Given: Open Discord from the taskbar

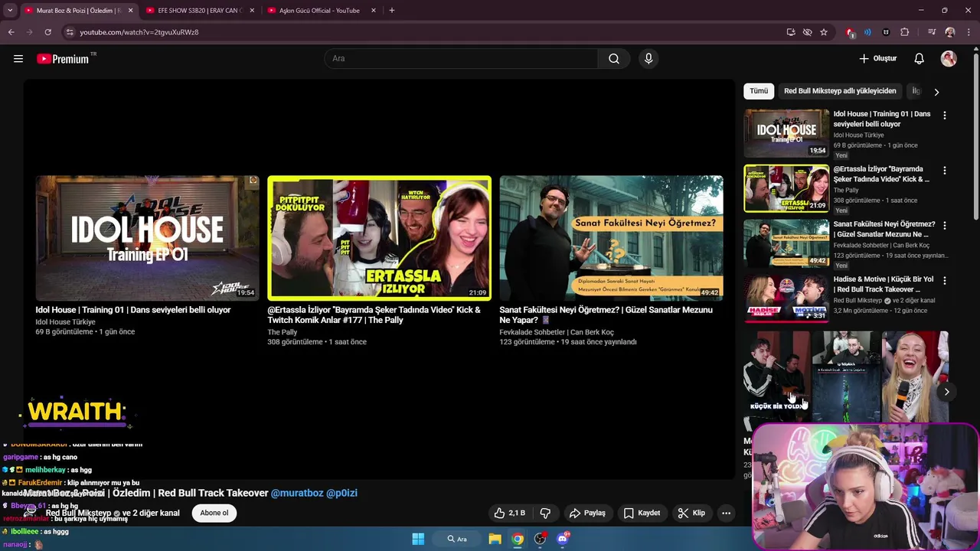Looking at the screenshot, I should (x=563, y=539).
